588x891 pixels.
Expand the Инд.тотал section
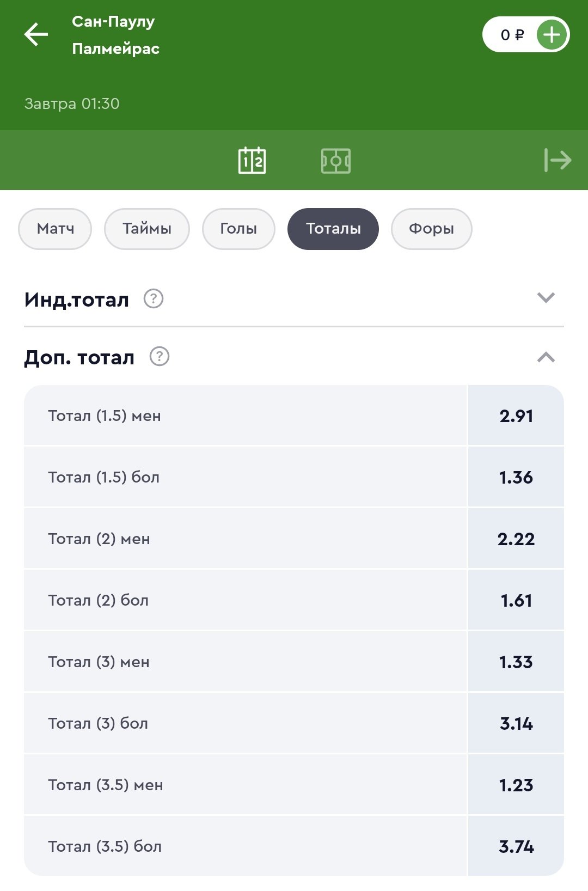coord(546,298)
